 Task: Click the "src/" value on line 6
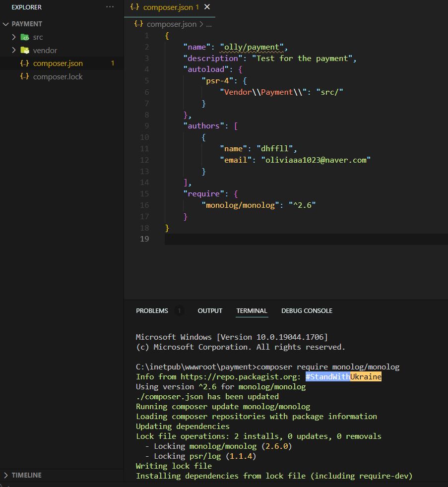(x=329, y=92)
